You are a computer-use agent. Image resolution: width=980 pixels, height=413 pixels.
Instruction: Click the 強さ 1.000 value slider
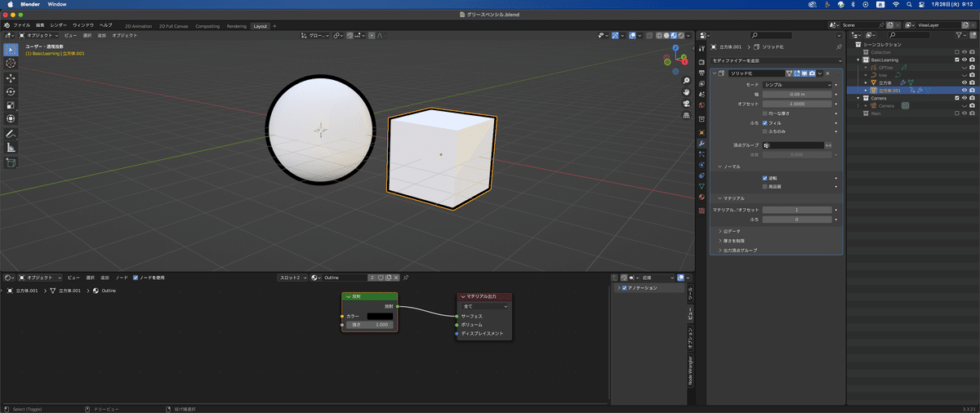pyautogui.click(x=369, y=324)
